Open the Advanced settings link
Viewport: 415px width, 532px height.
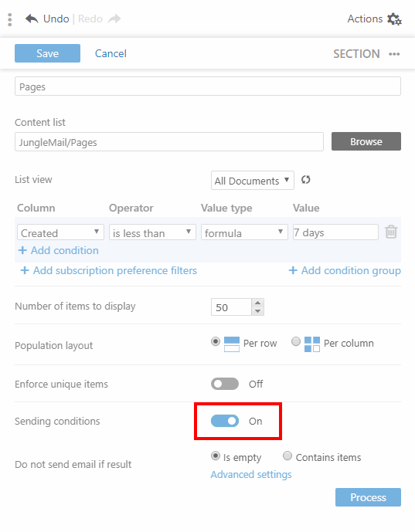point(251,474)
